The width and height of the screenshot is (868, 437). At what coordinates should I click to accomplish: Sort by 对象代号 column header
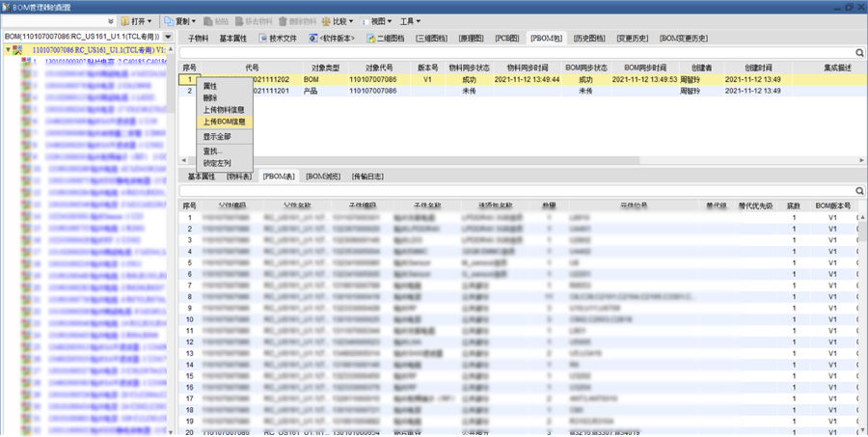tap(379, 68)
